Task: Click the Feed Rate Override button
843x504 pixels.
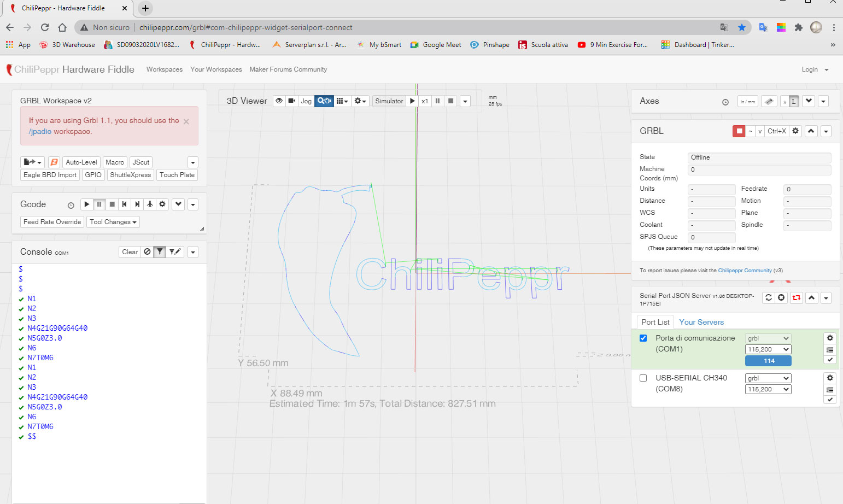Action: [x=52, y=222]
